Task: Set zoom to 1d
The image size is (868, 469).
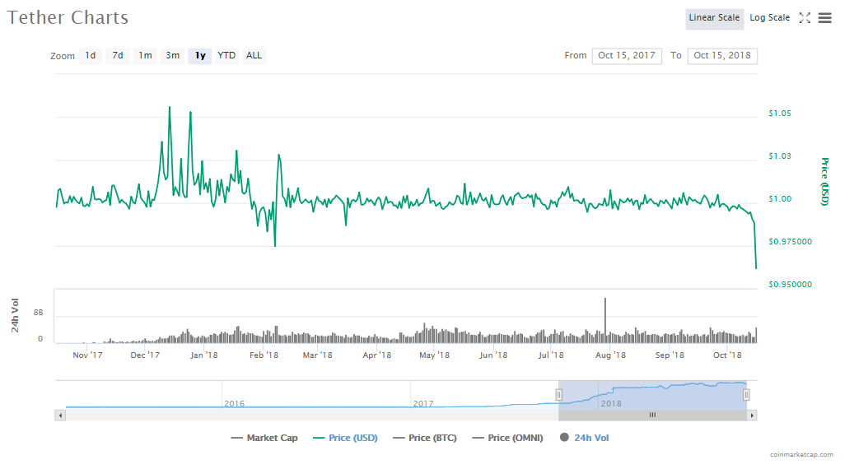Action: 91,55
